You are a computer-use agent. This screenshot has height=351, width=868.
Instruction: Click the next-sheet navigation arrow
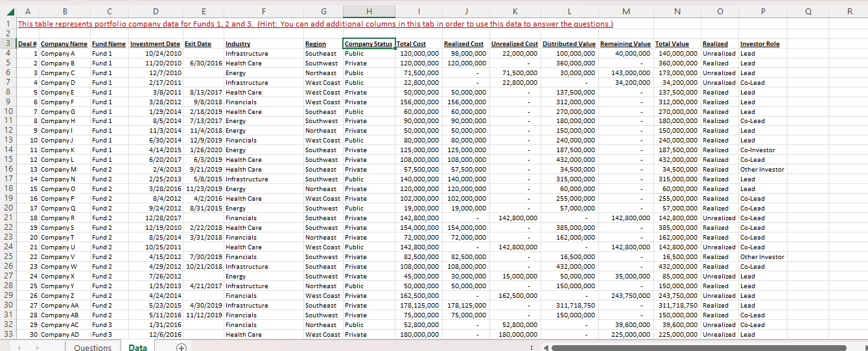click(x=36, y=347)
